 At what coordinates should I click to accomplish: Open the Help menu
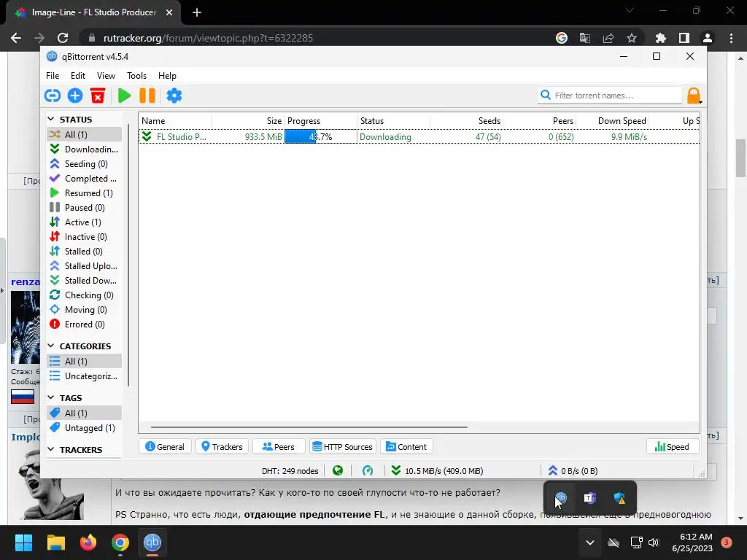click(x=167, y=76)
